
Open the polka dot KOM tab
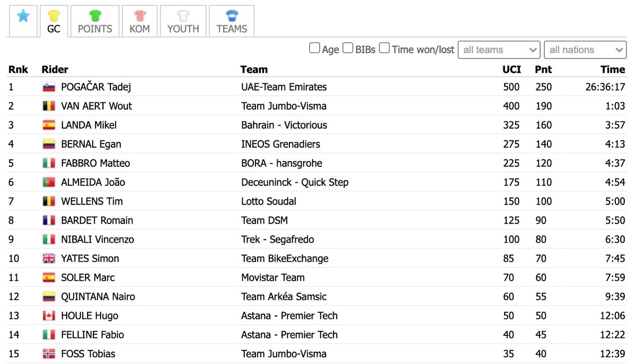(139, 21)
